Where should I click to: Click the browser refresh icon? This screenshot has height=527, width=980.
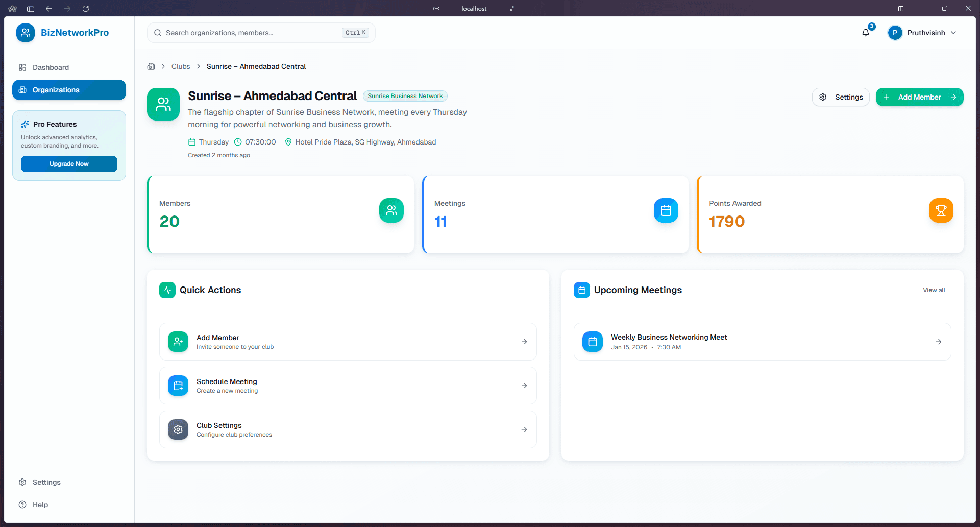tap(86, 8)
